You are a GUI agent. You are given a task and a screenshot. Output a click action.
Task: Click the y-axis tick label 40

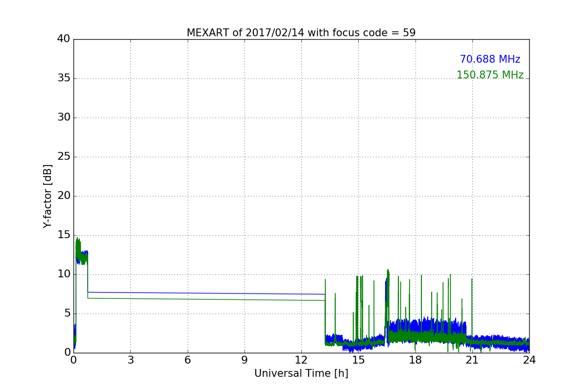click(64, 39)
